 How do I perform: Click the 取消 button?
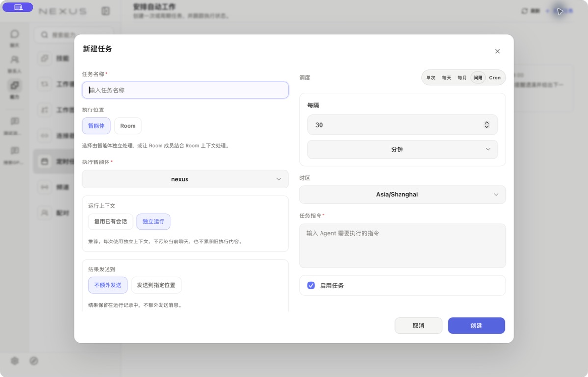tap(418, 325)
